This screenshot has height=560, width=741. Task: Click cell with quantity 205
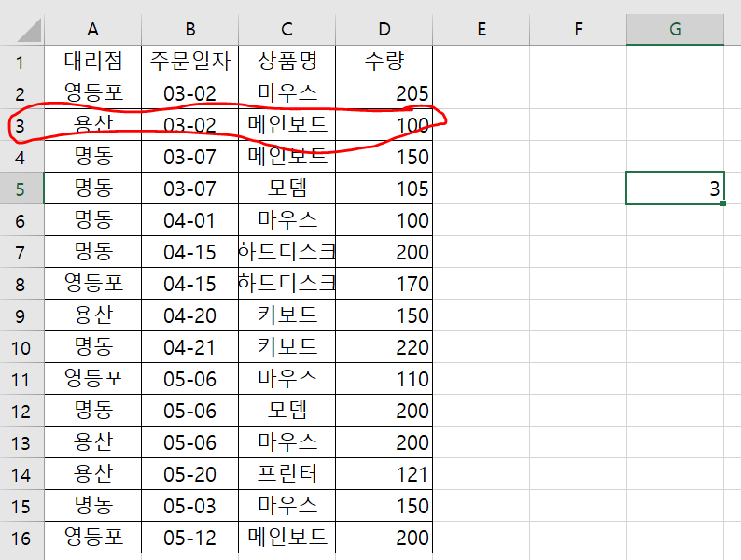point(384,93)
